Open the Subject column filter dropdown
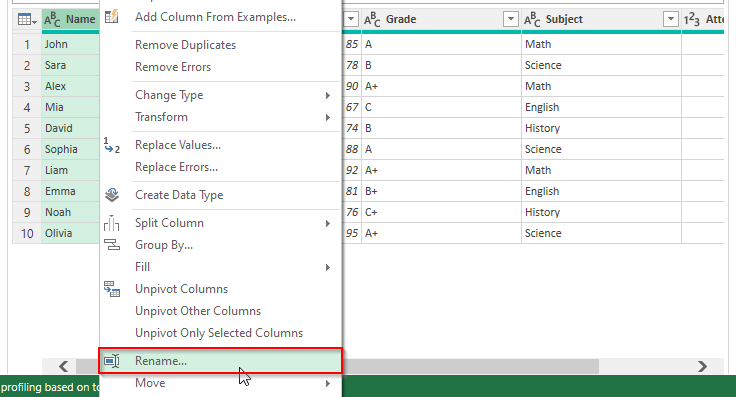The width and height of the screenshot is (736, 397). click(671, 19)
